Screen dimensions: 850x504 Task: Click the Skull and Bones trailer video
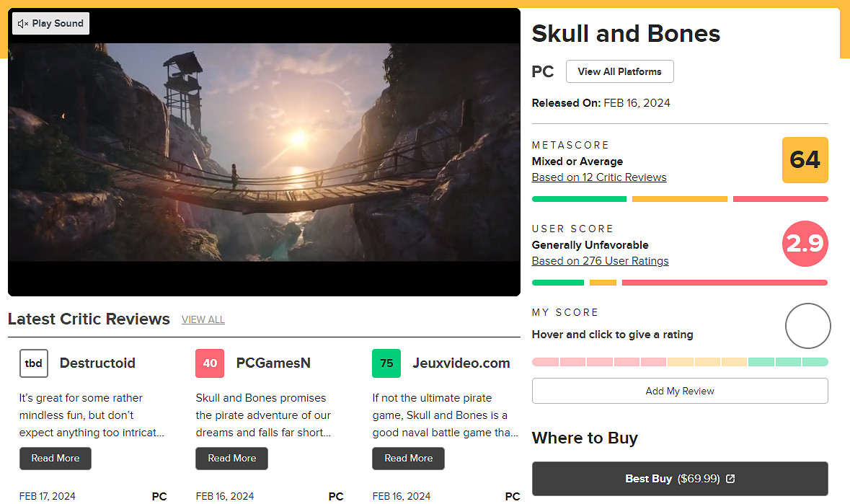(x=264, y=152)
